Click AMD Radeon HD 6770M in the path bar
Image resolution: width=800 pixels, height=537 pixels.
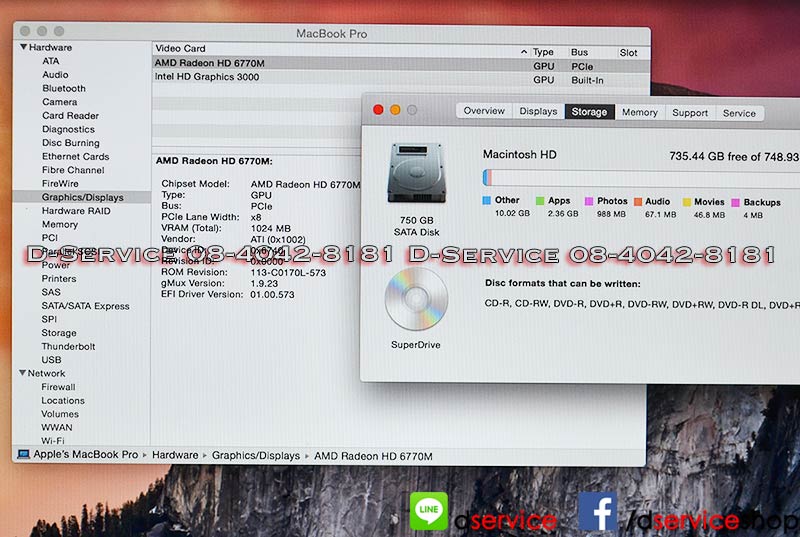click(x=373, y=456)
